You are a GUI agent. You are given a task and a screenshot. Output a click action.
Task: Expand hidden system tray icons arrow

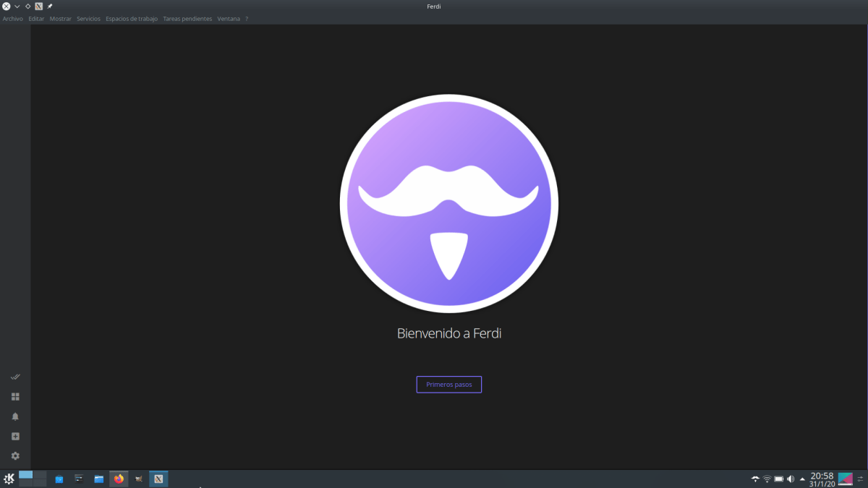[x=802, y=479]
